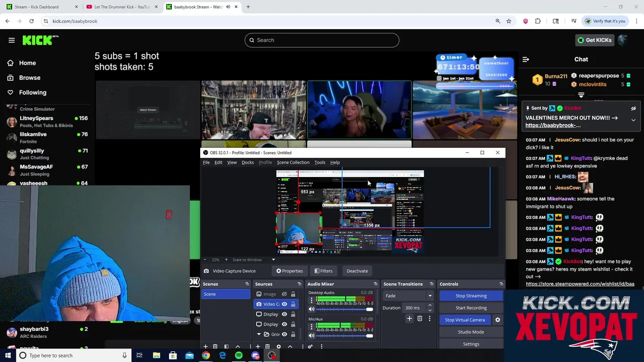Open the Kick hamburger menu

12,40
